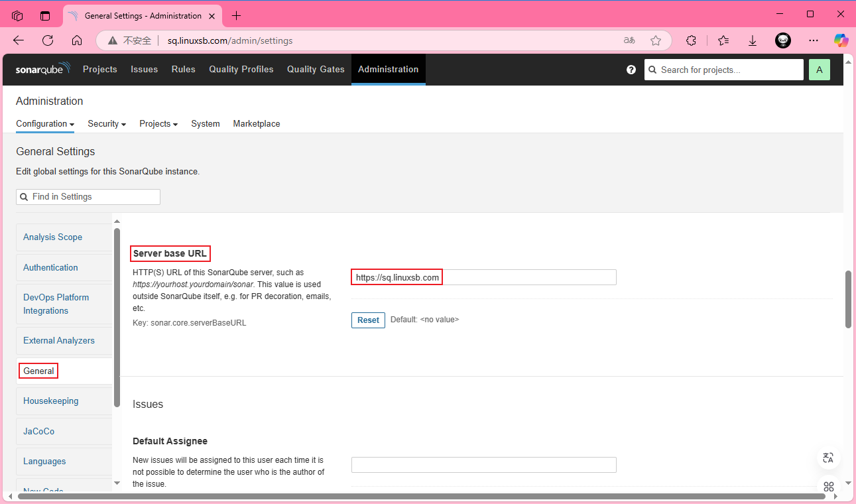Open the workspaces icon in title bar
856x504 pixels.
(17, 15)
